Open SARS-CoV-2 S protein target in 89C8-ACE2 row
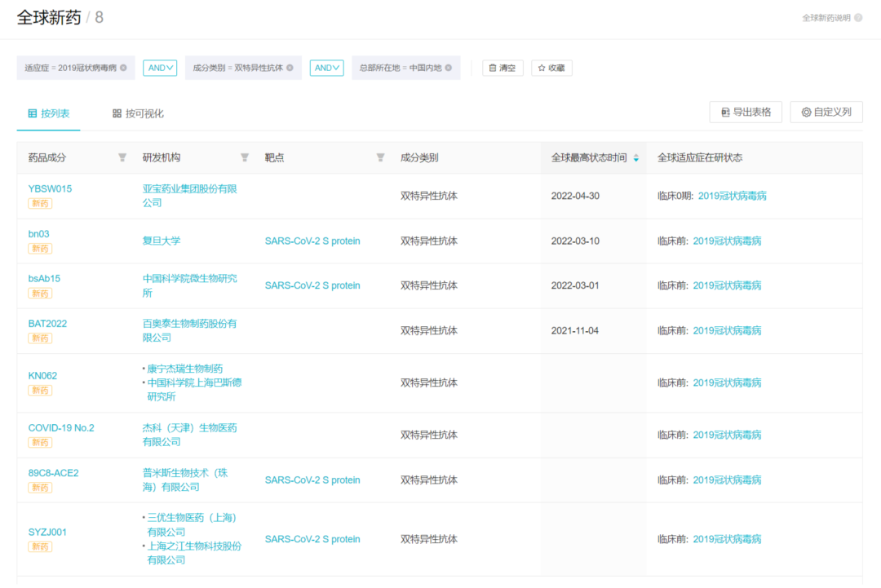Viewport: 881px width, 588px height. click(x=312, y=480)
